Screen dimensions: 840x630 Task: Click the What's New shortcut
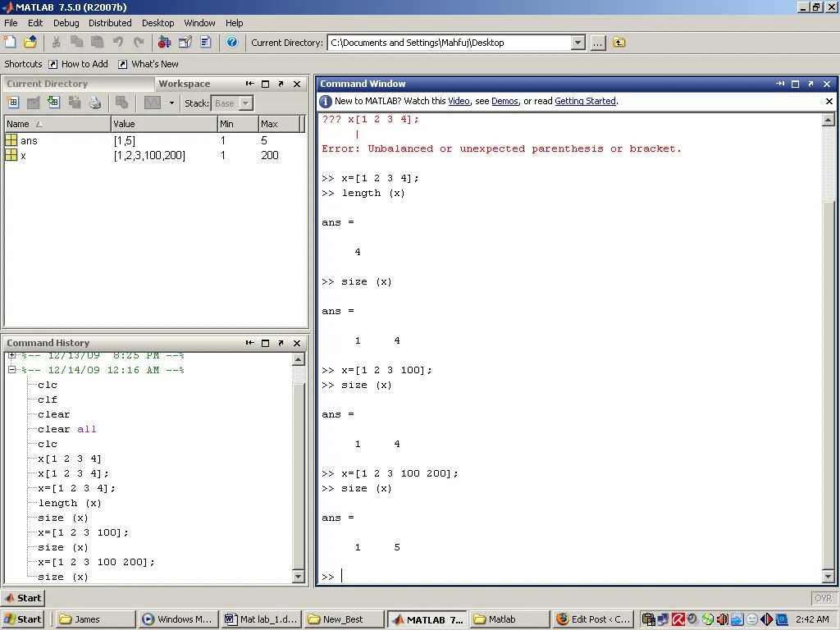tap(148, 64)
